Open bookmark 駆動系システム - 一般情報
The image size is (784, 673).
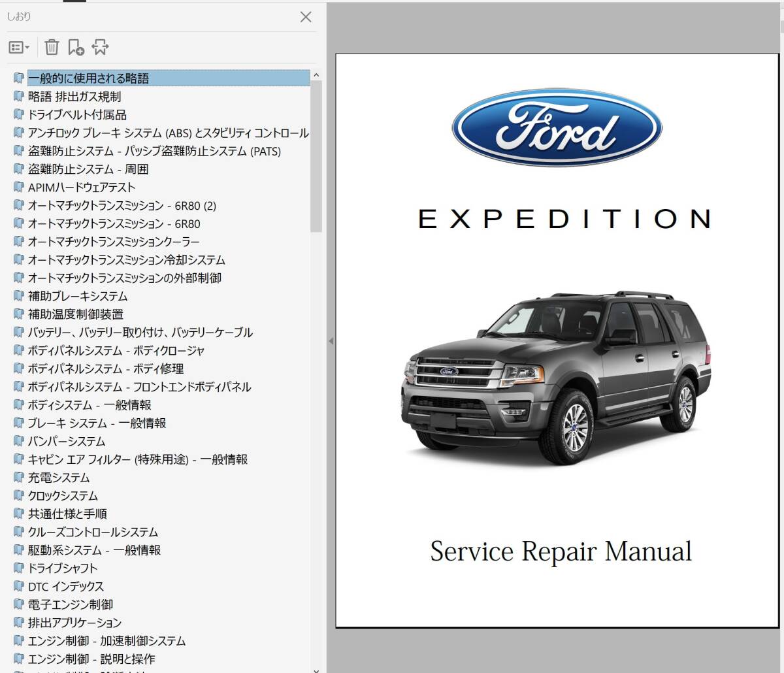coord(94,551)
